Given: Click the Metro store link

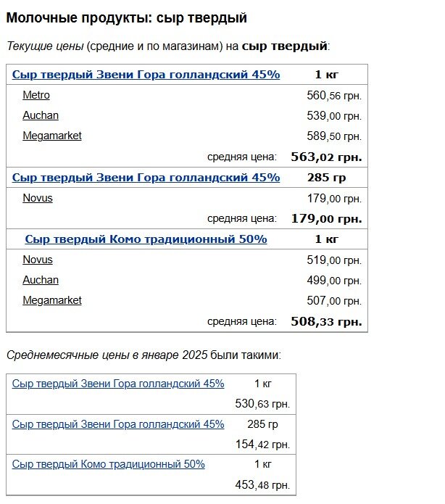Looking at the screenshot, I should (x=36, y=95).
